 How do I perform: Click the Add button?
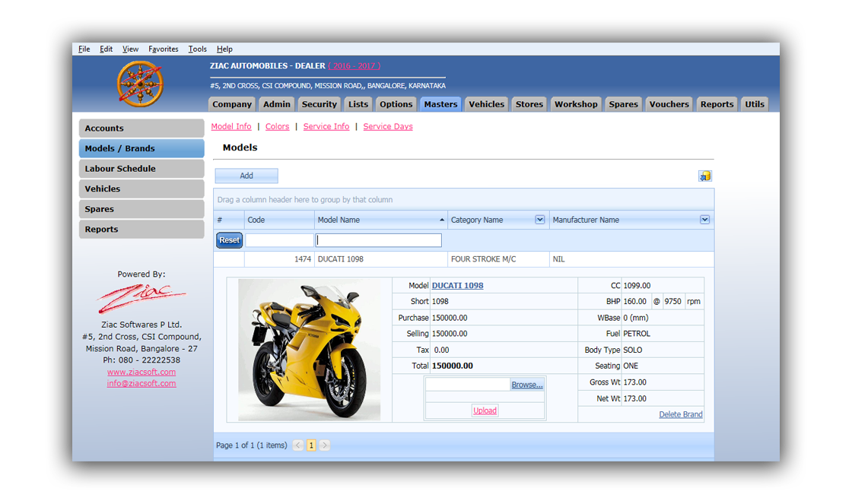pos(246,176)
